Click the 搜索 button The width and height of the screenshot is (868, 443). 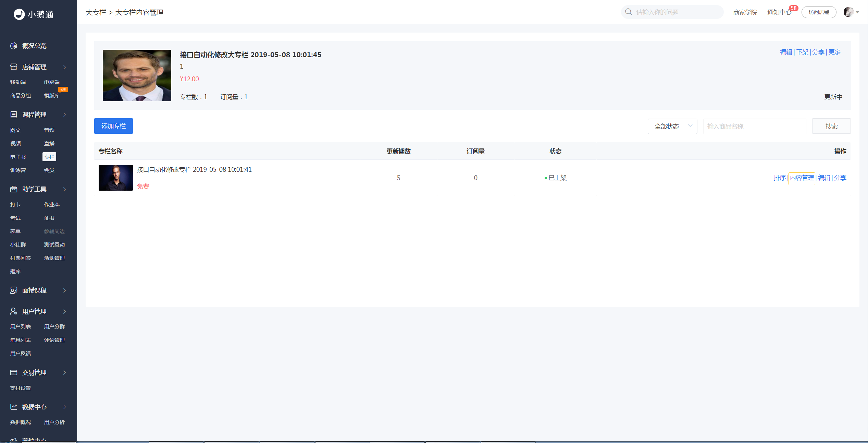(x=831, y=126)
